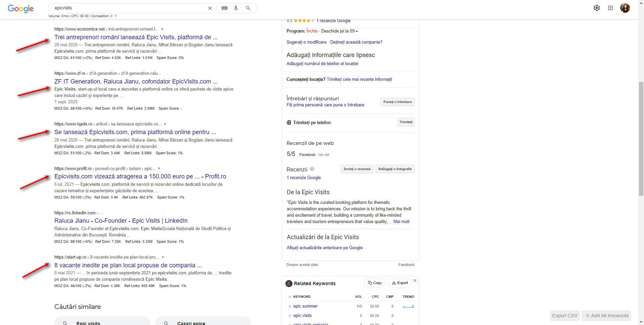644x325 pixels.
Task: Click the 'Trimiteți' send-to-phone button
Action: tap(406, 122)
